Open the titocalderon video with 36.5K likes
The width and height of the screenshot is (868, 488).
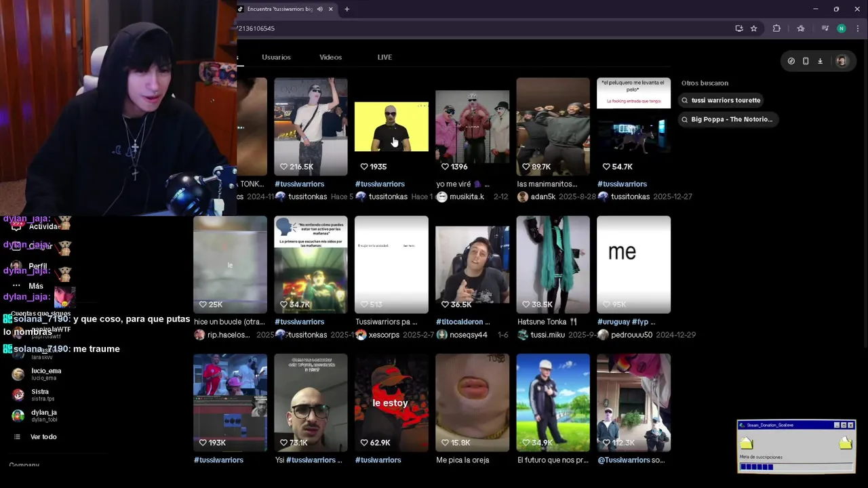coord(472,264)
